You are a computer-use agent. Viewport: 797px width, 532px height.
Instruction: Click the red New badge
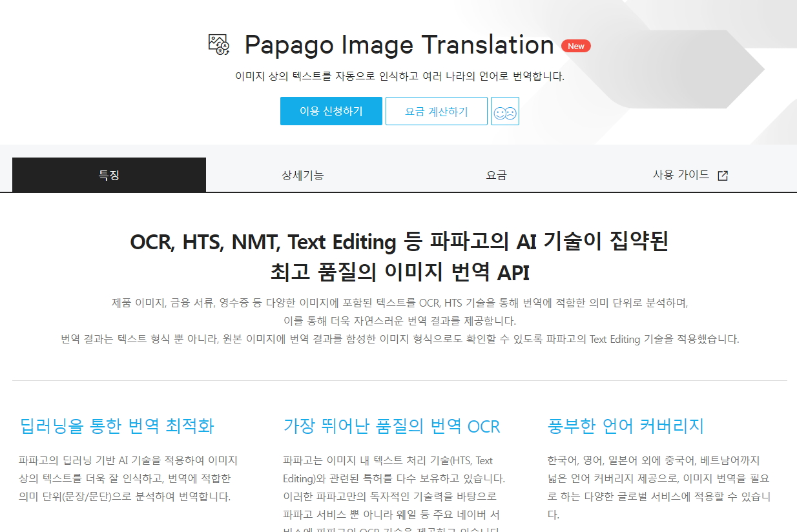tap(576, 46)
